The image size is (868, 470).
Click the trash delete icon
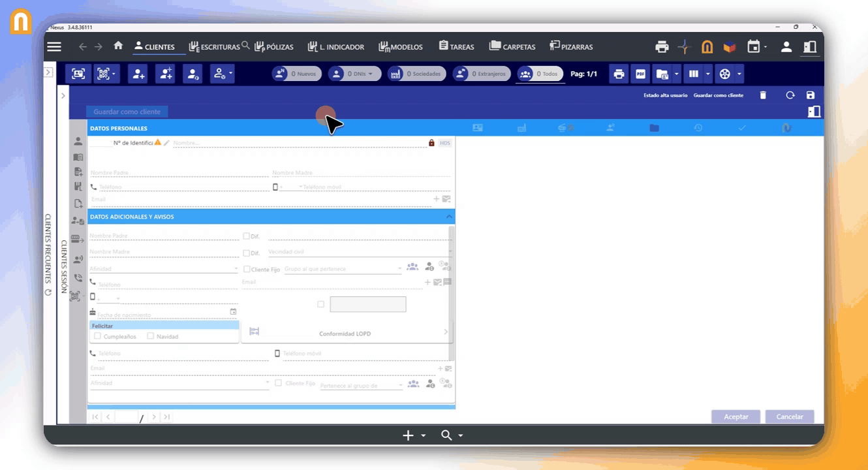(763, 95)
